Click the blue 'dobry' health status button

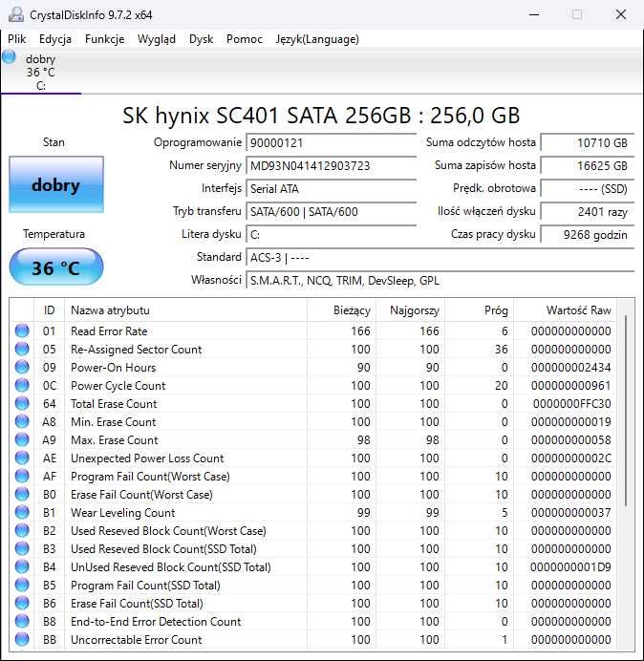56,184
